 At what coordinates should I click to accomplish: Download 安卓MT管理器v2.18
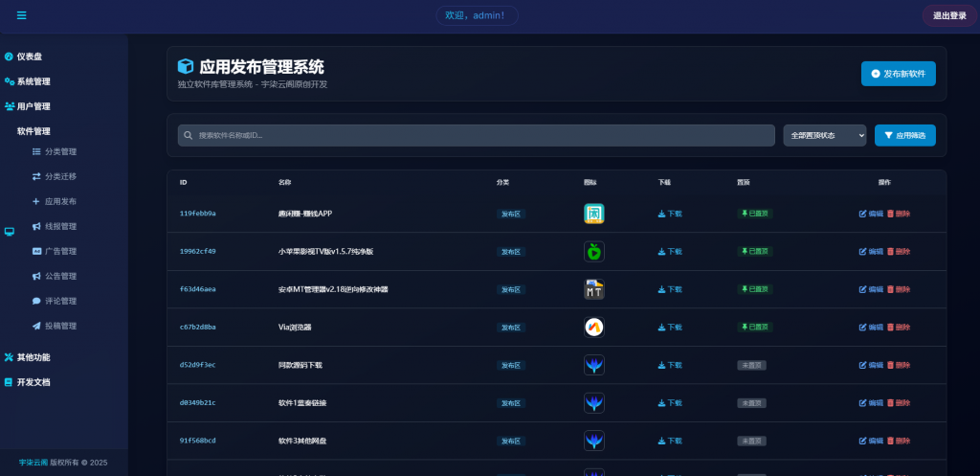670,289
